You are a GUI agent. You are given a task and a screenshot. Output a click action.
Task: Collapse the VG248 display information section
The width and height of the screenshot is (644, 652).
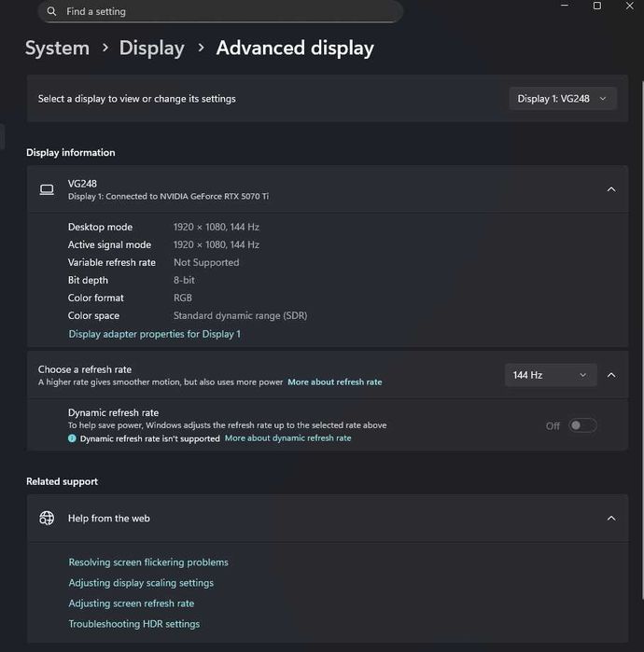point(611,189)
